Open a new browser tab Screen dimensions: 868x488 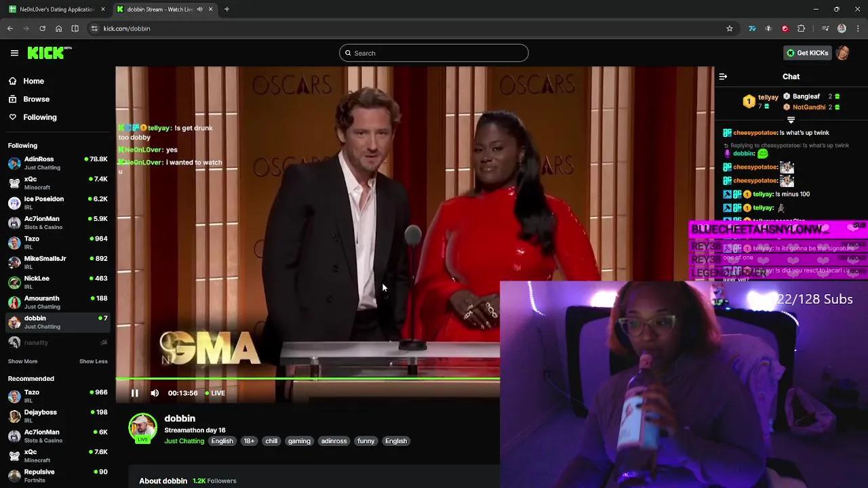pos(226,9)
